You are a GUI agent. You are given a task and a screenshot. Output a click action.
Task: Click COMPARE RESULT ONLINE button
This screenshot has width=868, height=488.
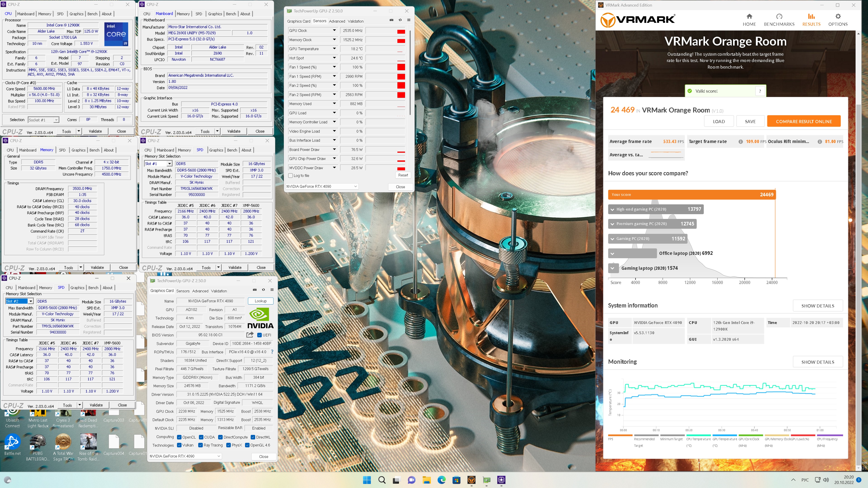(x=804, y=121)
